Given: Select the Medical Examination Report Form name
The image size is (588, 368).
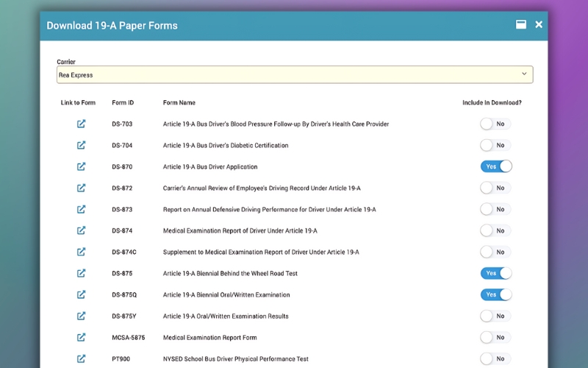Looking at the screenshot, I should [209, 338].
